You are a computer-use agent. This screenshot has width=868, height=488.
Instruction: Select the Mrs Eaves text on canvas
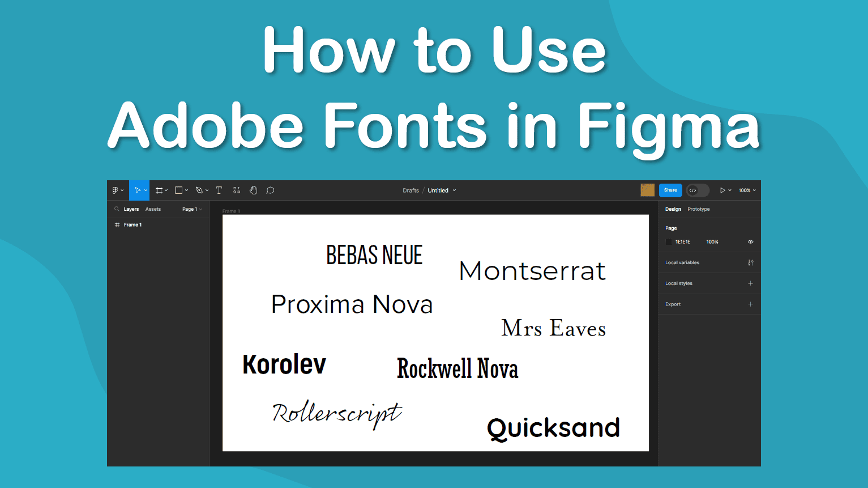[554, 328]
